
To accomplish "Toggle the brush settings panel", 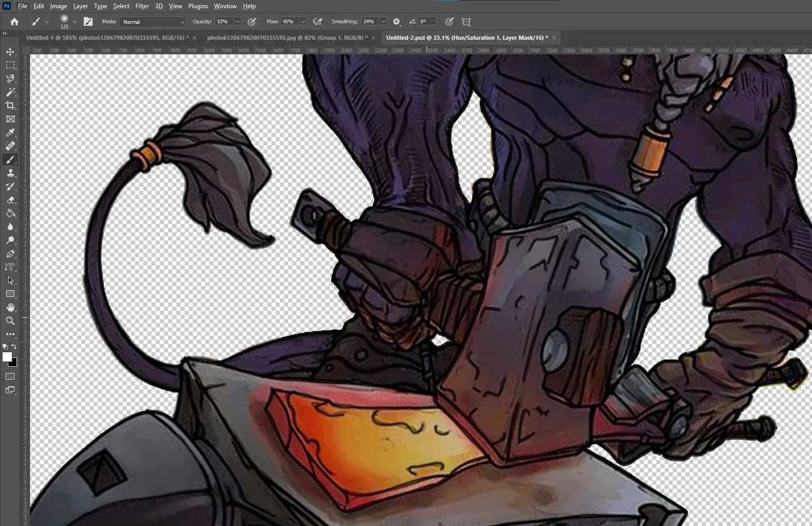I will pos(88,22).
